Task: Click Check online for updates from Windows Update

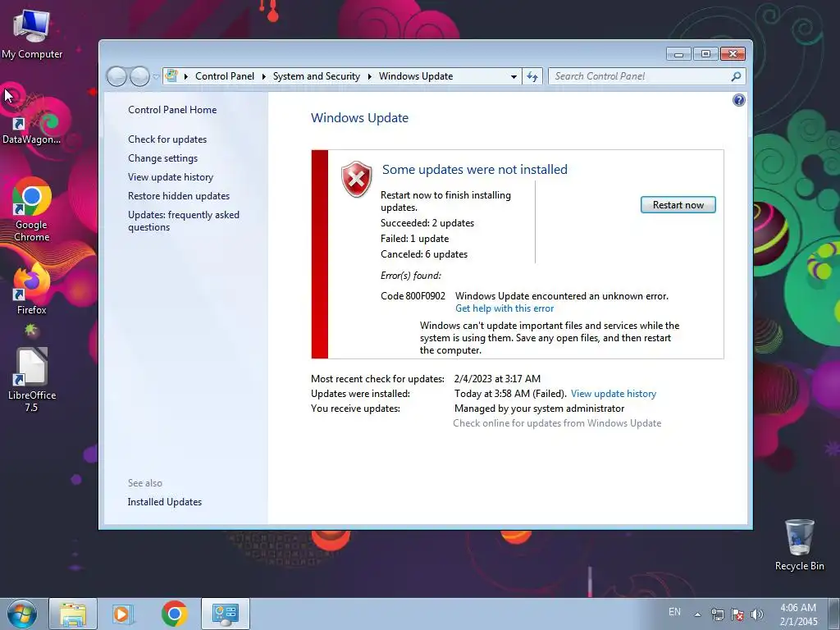Action: pos(557,423)
